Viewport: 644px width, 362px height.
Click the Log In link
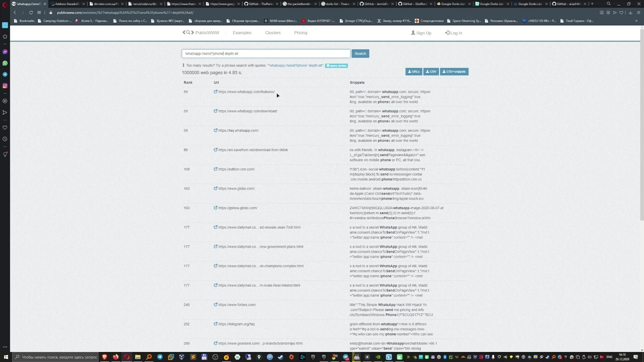[453, 33]
